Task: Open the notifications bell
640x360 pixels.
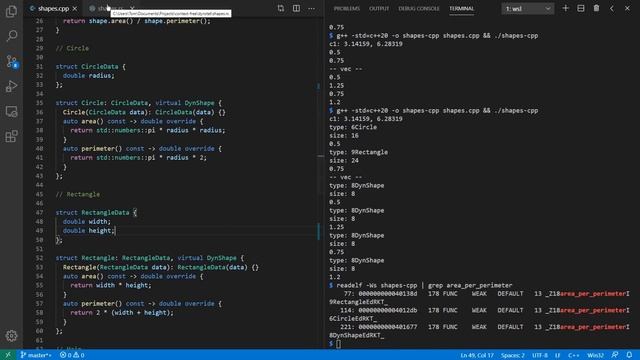Action: coord(629,355)
